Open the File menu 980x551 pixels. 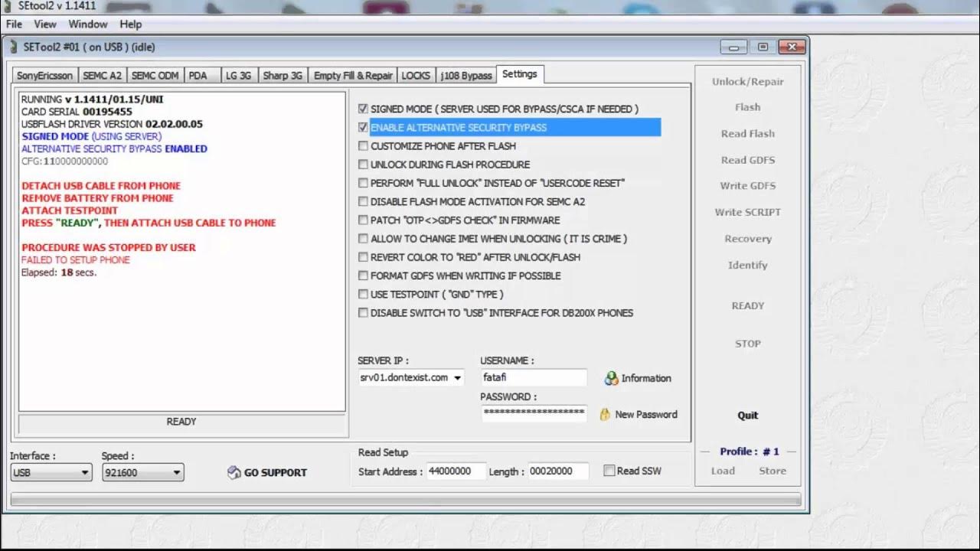pos(14,24)
